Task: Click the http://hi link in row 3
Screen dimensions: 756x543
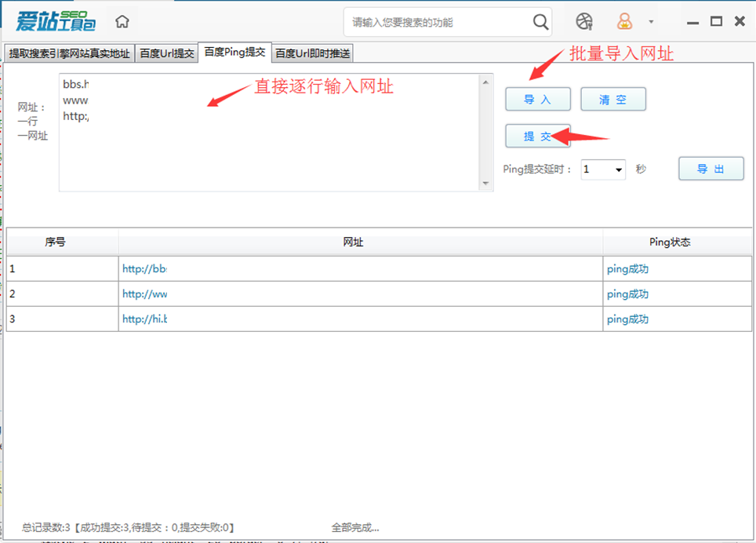Action: tap(144, 319)
